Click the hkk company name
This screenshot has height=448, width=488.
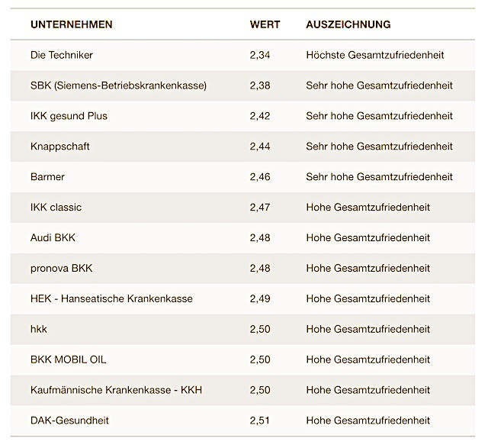point(39,329)
